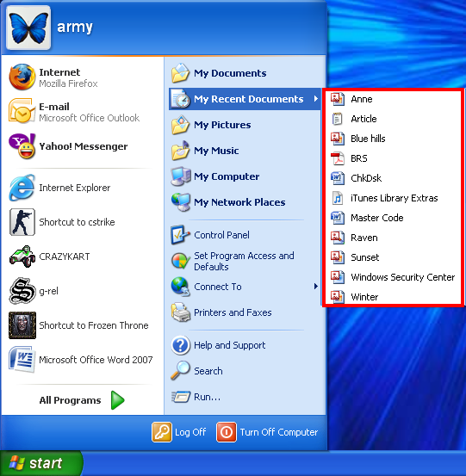This screenshot has height=476, width=466.
Task: Open Microsoft Office Word 2007 icon
Action: coord(22,360)
